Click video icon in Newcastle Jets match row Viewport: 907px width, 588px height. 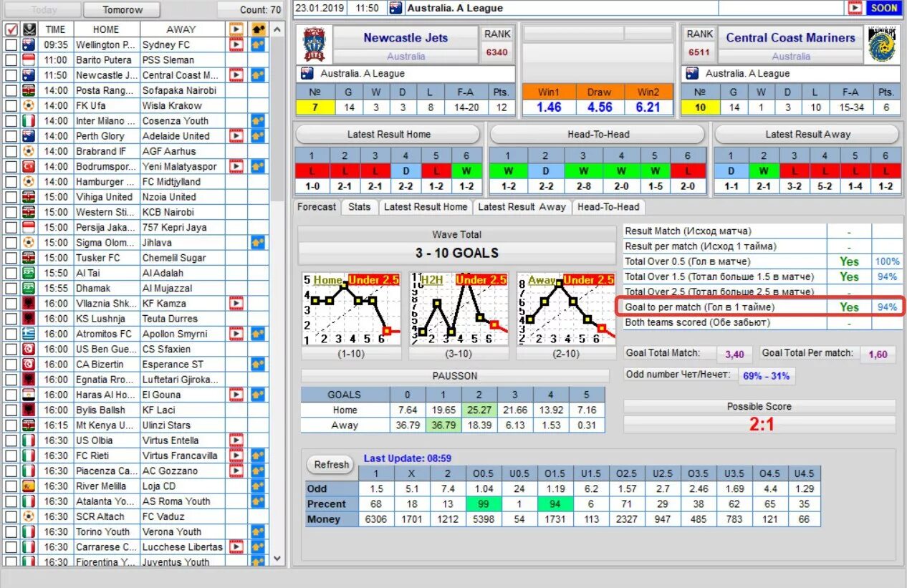tap(236, 75)
